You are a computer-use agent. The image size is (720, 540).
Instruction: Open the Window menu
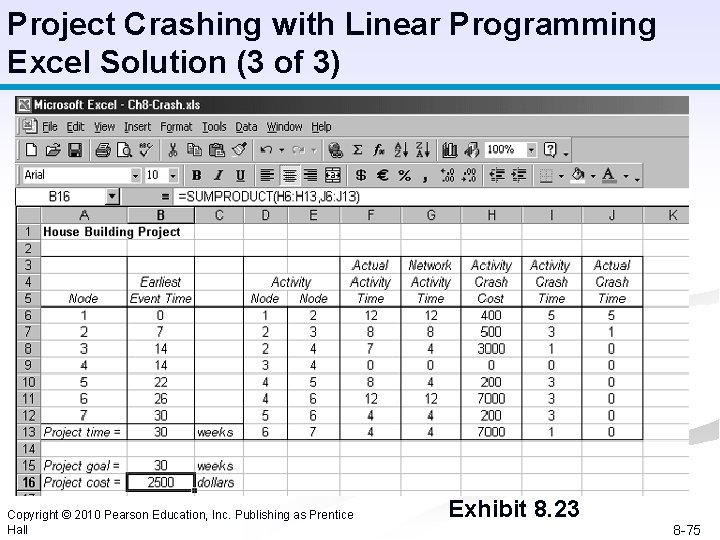(x=284, y=127)
